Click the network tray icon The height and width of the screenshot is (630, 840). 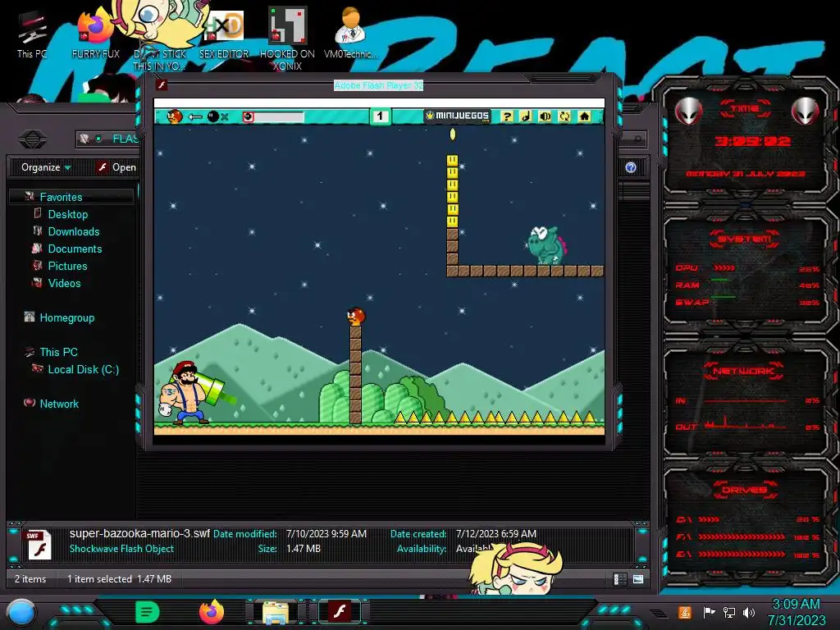(x=728, y=612)
